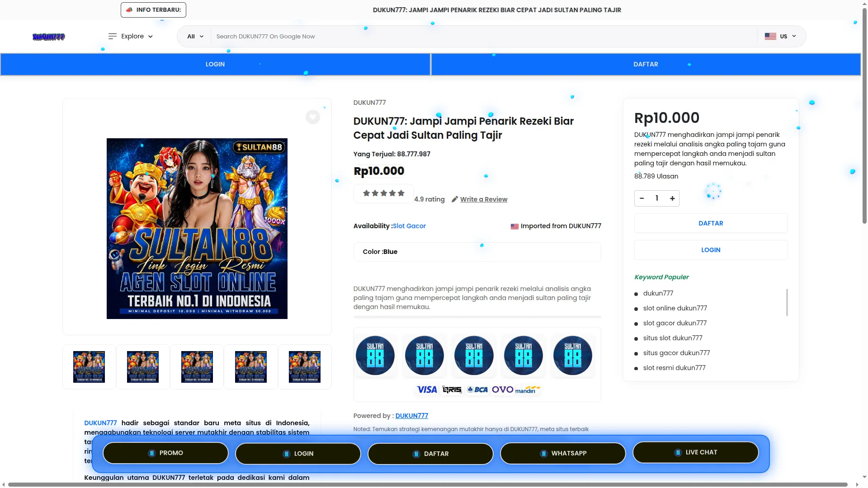Click the scrolling DUKUN777 announcement headline
This screenshot has height=488, width=868.
point(497,10)
